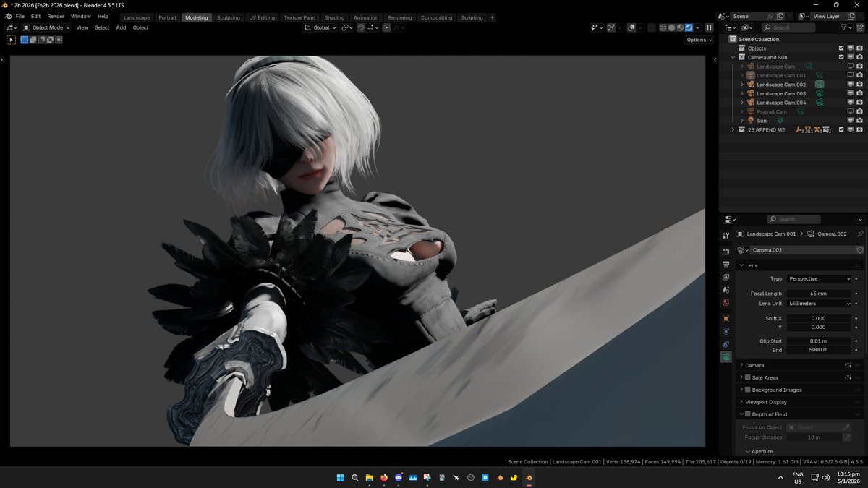Click the fake user shield for Camera.002

click(x=859, y=250)
